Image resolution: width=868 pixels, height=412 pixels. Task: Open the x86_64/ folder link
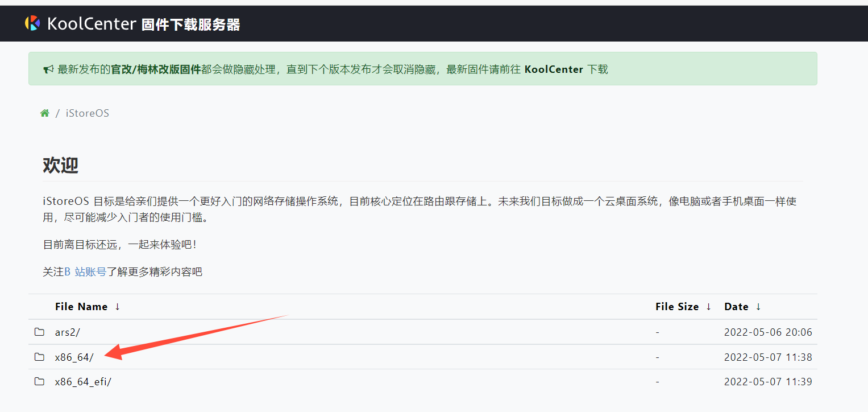(x=74, y=357)
